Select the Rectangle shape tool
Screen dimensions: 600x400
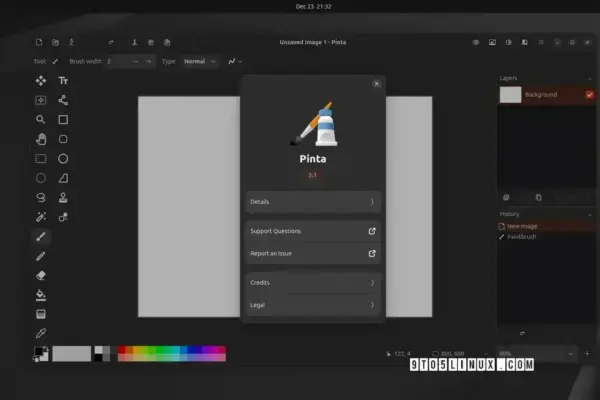[x=63, y=120]
